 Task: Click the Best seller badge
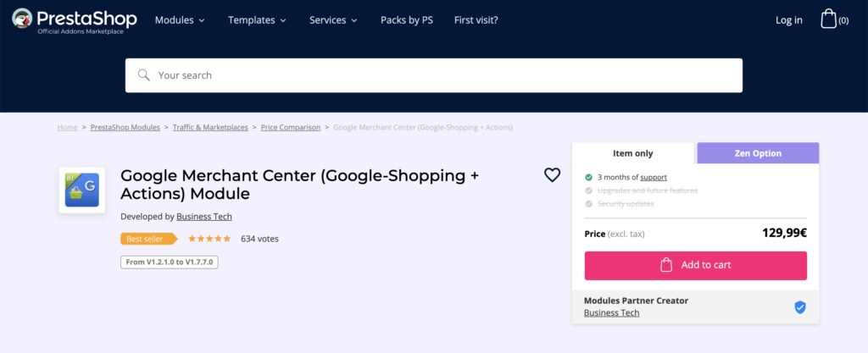[x=148, y=239]
